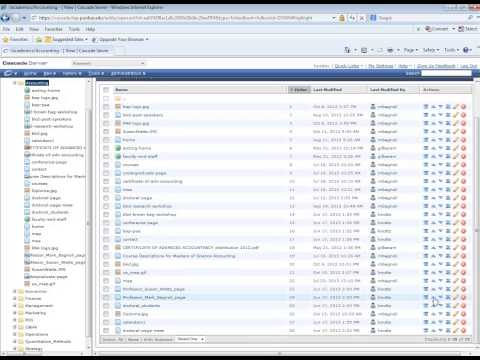Viewport: 480px width, 360px height.
Task: Click user icon beside faculty-and-staff modifier name
Action: tap(373, 156)
